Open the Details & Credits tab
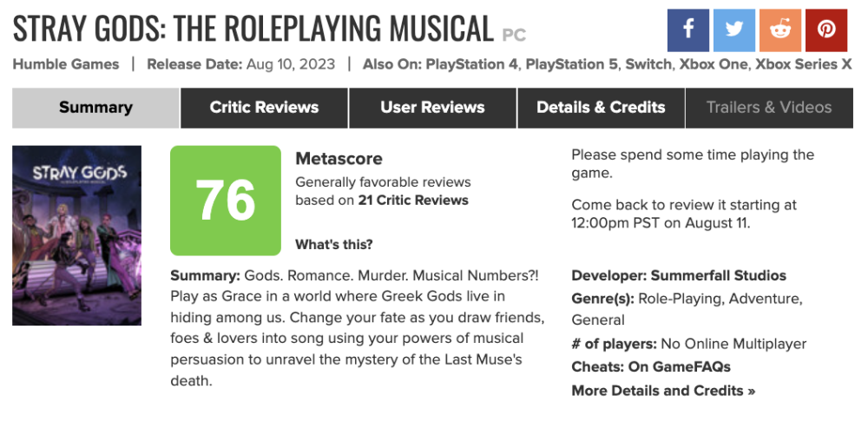The width and height of the screenshot is (868, 435). coord(601,108)
